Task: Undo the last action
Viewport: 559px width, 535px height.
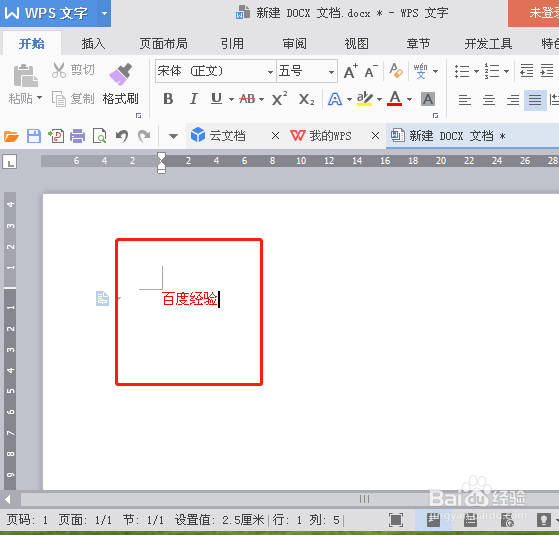Action: (122, 136)
